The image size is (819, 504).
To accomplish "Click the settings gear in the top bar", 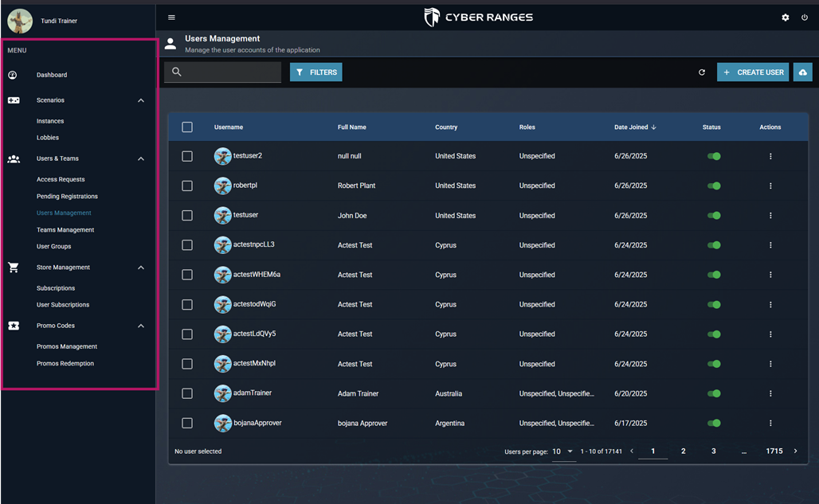I will 785,17.
